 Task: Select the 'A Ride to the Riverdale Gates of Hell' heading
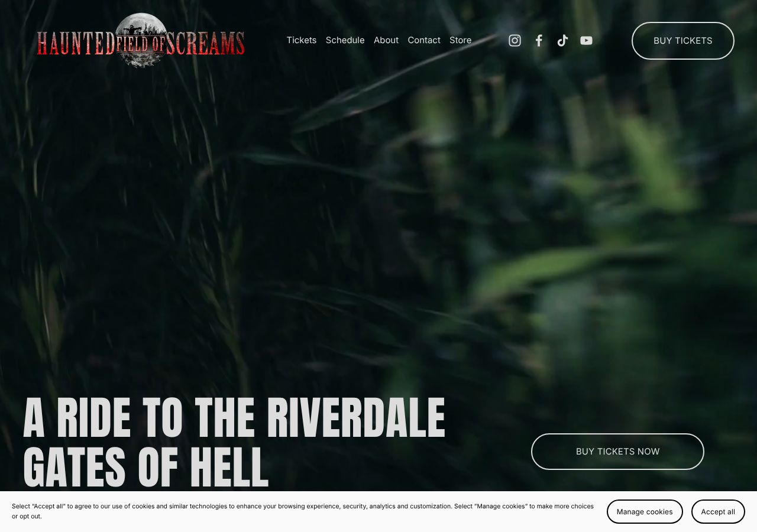pos(234,443)
